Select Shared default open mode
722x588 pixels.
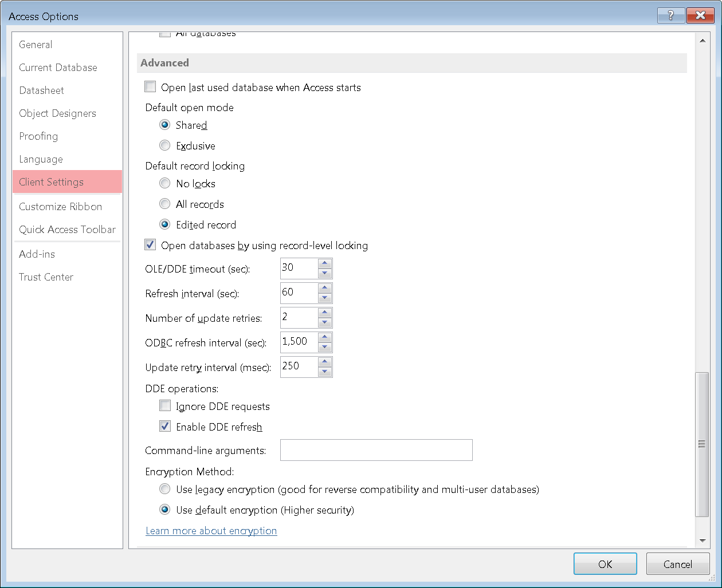coord(165,125)
